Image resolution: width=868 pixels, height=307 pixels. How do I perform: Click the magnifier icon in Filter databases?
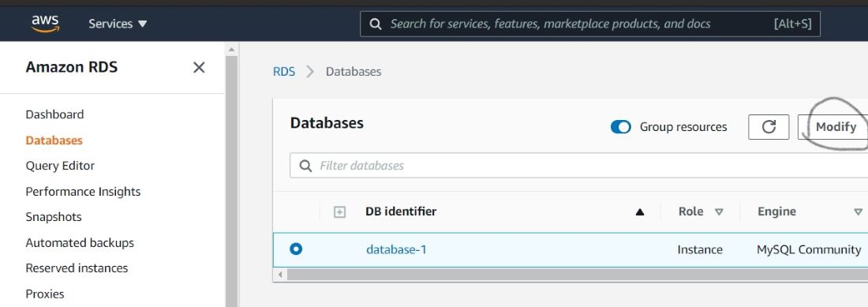pyautogui.click(x=305, y=166)
